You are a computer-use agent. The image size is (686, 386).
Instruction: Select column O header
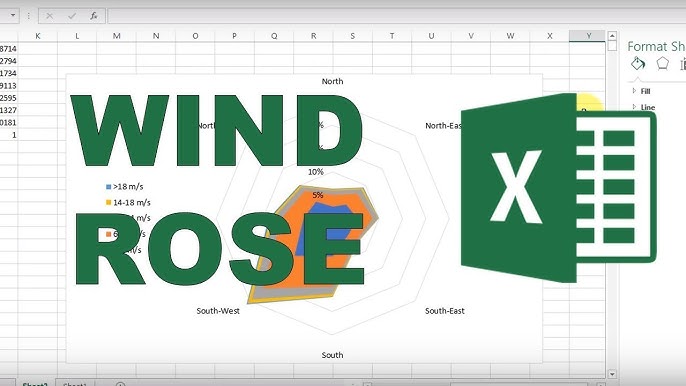coord(195,36)
